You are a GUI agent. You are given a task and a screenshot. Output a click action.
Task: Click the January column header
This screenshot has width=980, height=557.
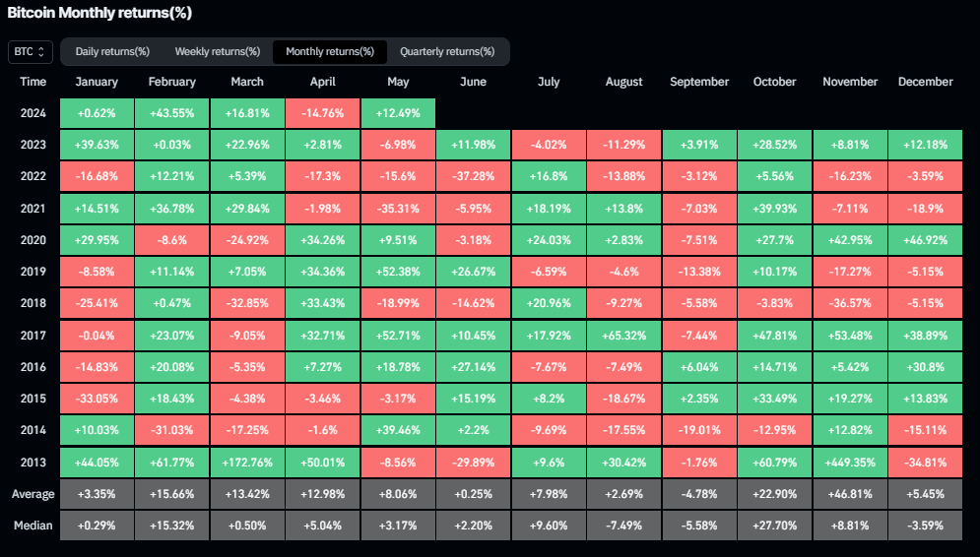[x=97, y=82]
